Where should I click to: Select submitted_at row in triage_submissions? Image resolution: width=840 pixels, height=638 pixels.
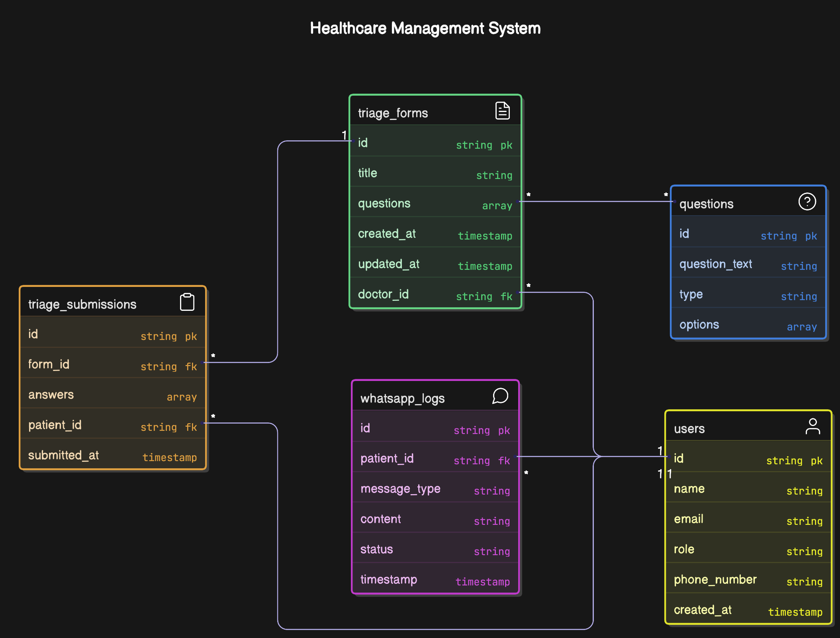pos(112,455)
